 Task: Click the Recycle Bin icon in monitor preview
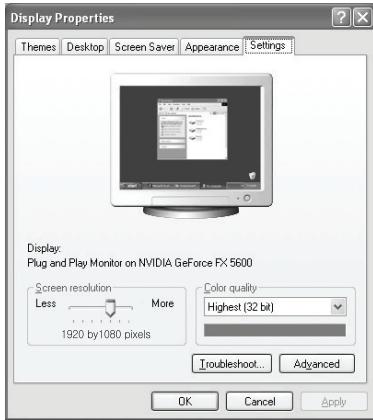point(252,176)
